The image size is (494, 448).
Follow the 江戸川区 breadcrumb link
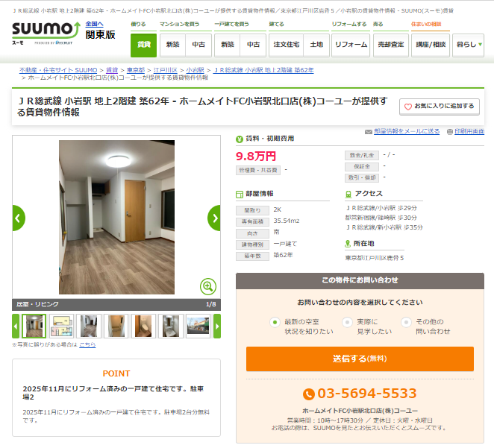165,70
